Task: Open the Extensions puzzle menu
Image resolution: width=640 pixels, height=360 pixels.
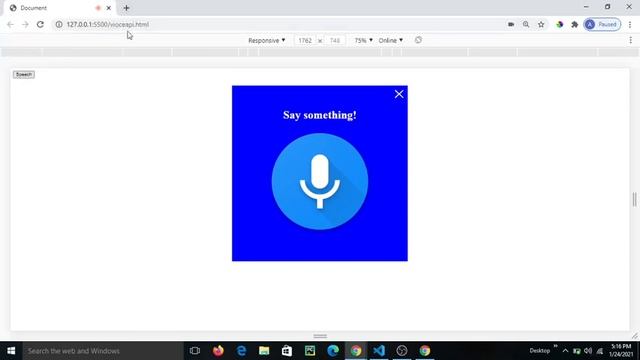Action: (x=575, y=24)
